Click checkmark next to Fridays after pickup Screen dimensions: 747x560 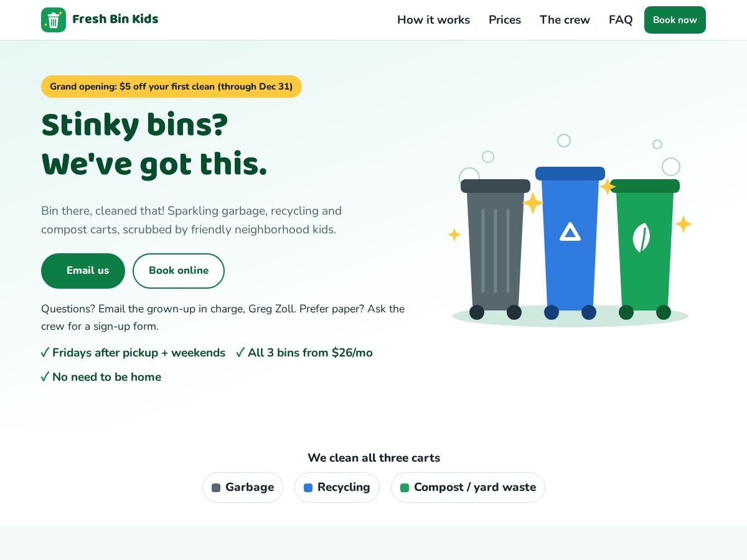(45, 353)
